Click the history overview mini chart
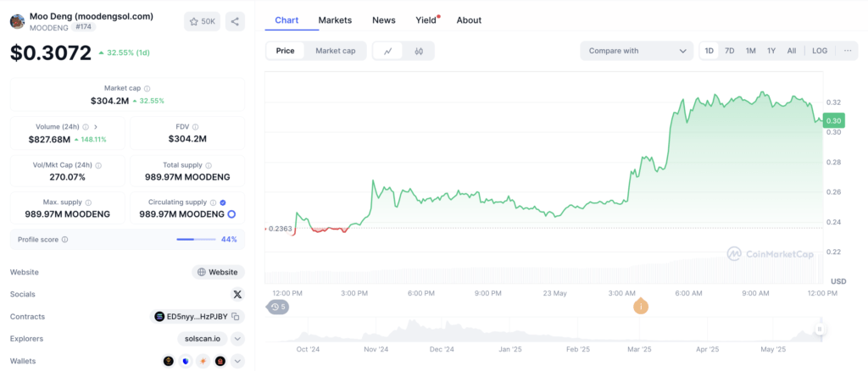 coord(545,329)
